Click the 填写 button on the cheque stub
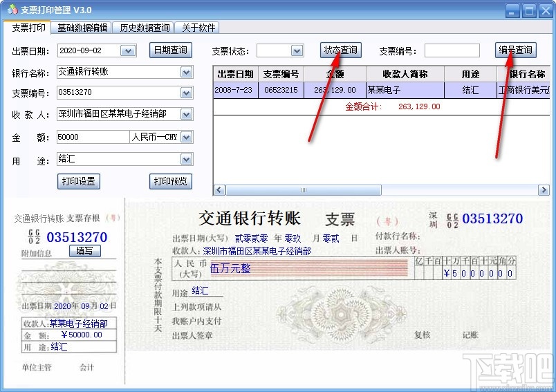556x392 pixels. pyautogui.click(x=85, y=251)
